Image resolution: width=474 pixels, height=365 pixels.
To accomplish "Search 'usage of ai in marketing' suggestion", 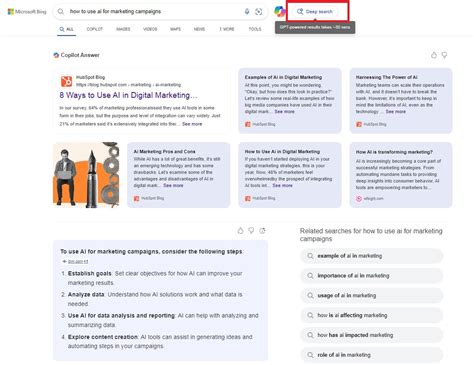I will 372,296.
